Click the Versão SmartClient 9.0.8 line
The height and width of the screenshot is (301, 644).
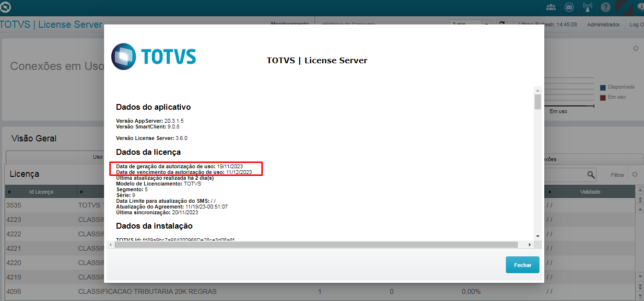coord(148,127)
